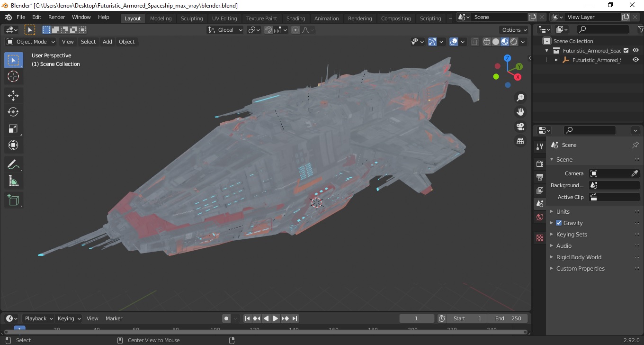Viewport: 644px width, 345px height.
Task: Toggle X-ray mode
Action: pyautogui.click(x=475, y=42)
